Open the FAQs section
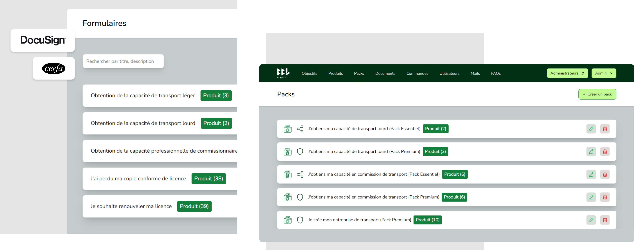Image resolution: width=644 pixels, height=250 pixels. pyautogui.click(x=496, y=73)
